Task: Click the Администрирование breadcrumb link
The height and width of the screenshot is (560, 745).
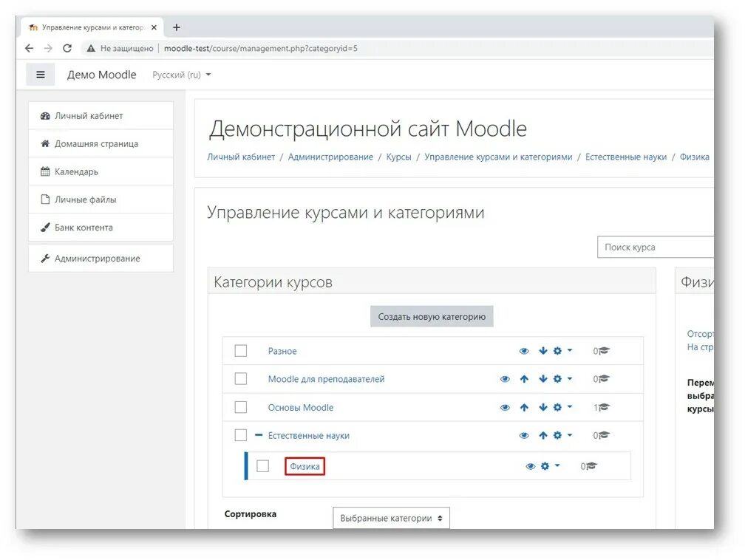Action: [330, 157]
